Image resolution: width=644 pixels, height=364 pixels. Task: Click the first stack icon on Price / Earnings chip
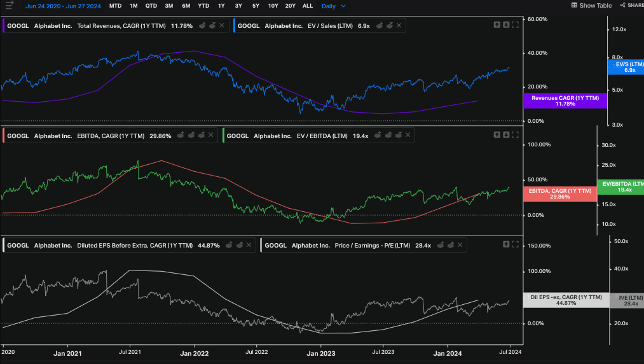441,245
